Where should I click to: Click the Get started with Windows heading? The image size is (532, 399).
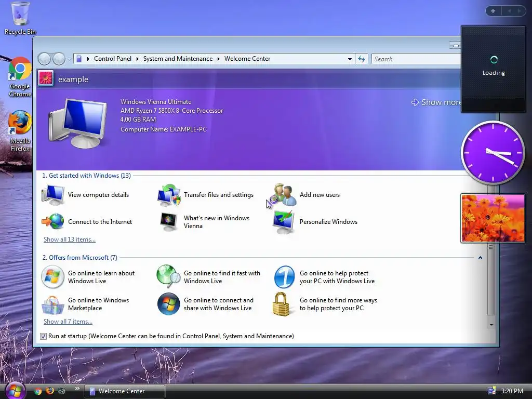(86, 176)
